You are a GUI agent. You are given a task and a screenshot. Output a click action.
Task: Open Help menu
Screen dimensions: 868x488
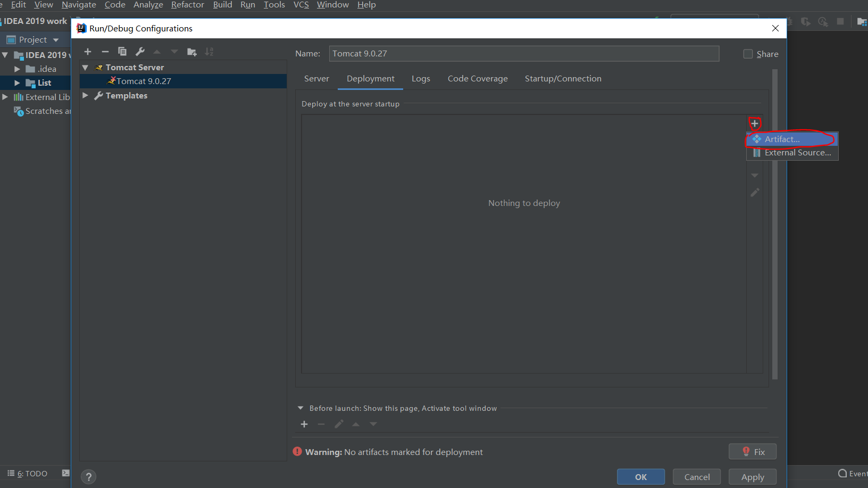[x=366, y=5]
